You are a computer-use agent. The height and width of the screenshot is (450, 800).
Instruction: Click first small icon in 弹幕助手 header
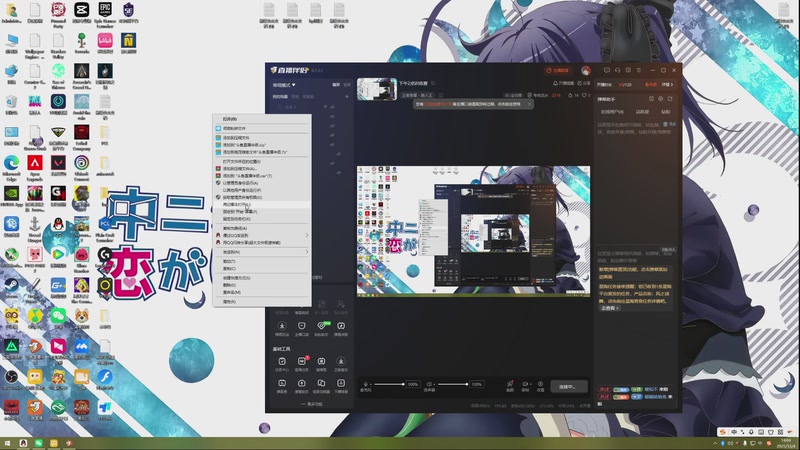pyautogui.click(x=651, y=99)
